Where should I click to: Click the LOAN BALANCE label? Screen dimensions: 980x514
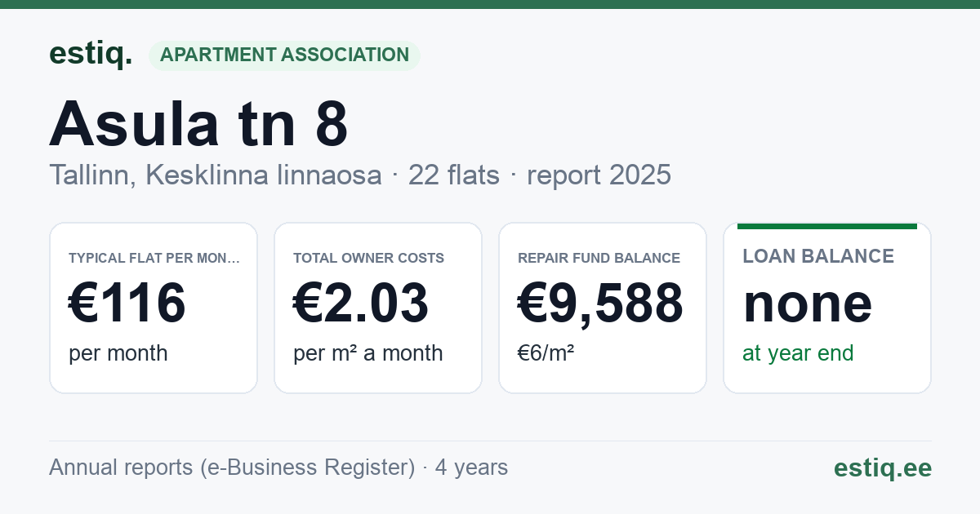point(818,256)
